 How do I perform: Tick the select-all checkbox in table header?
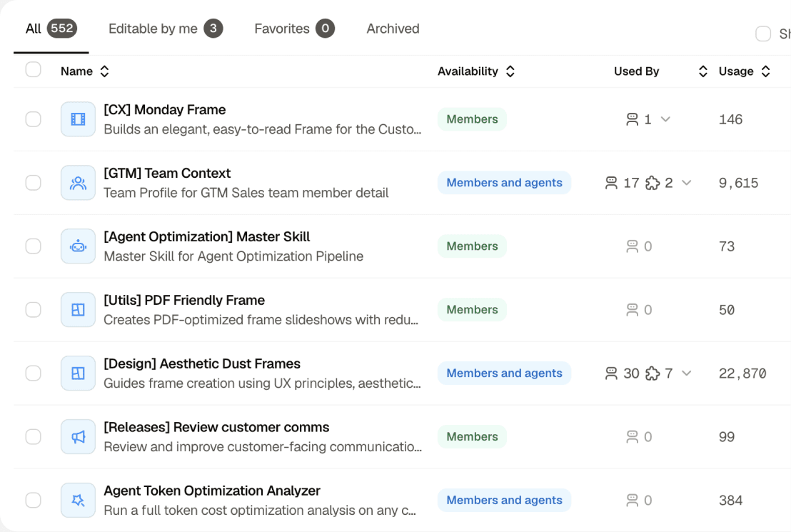click(x=34, y=70)
